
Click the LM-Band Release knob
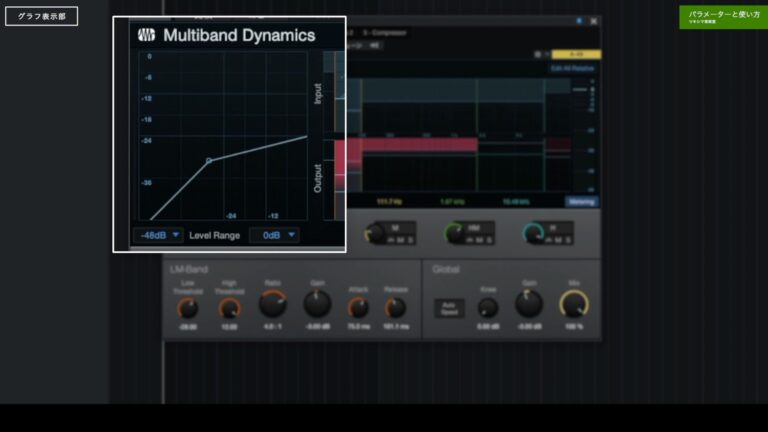coord(396,308)
